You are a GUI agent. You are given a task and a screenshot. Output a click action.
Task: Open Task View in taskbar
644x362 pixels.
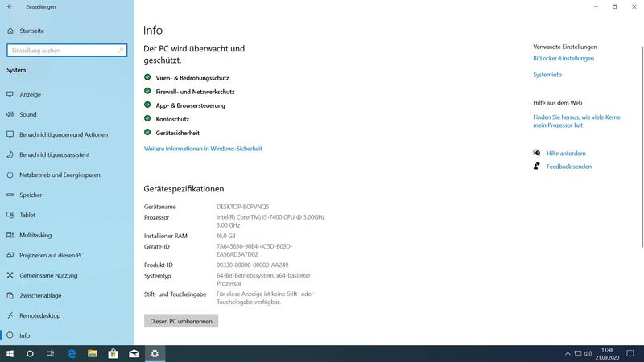[x=50, y=353]
